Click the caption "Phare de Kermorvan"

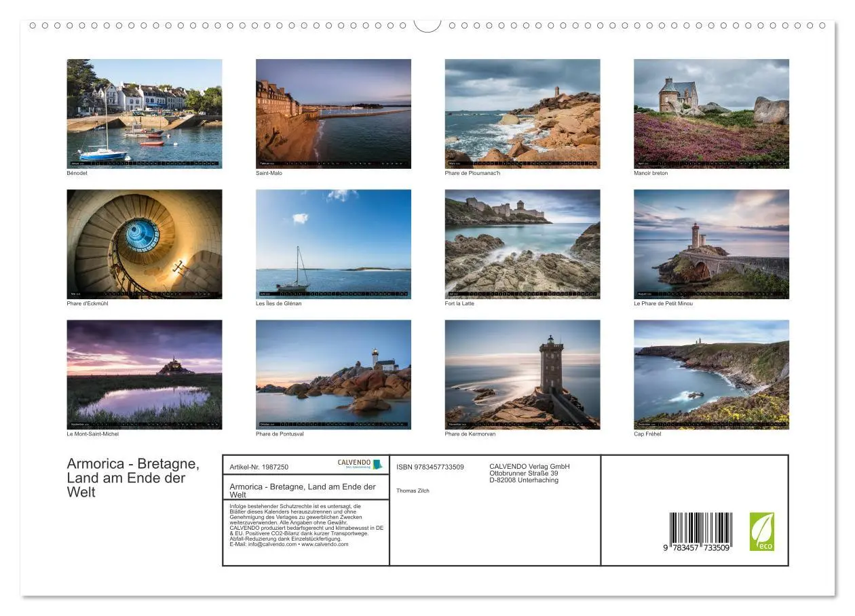470,434
